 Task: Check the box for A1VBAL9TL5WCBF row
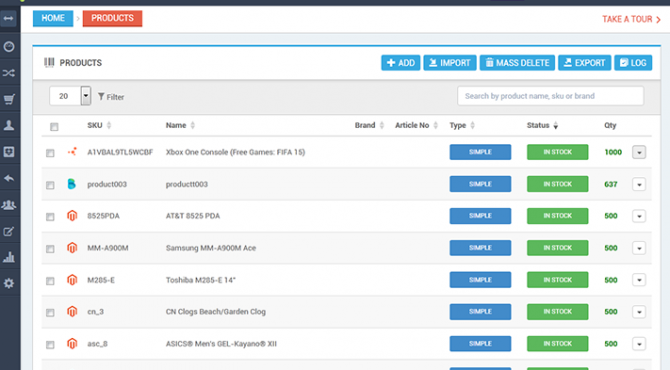point(50,153)
